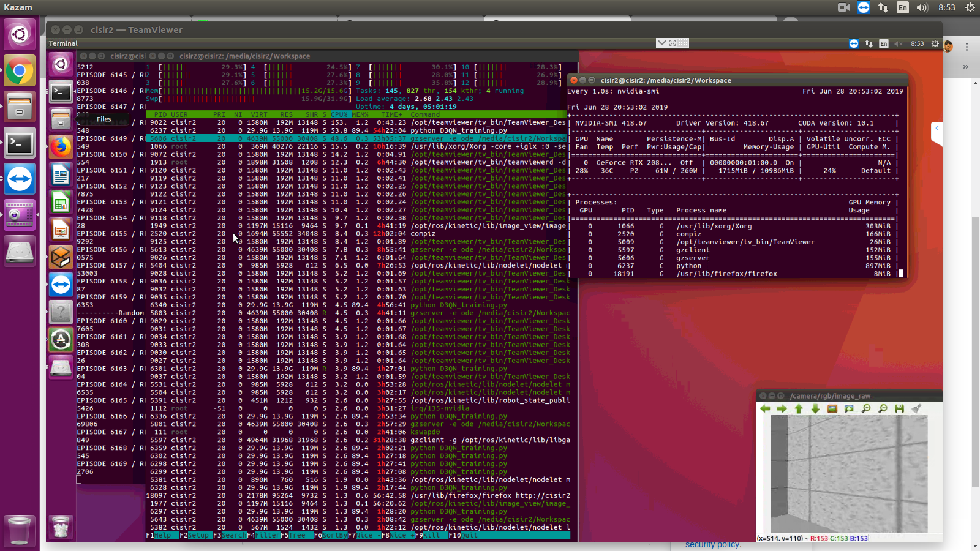Open remote keyboard layout En indicator
980x551 pixels.
(x=883, y=43)
